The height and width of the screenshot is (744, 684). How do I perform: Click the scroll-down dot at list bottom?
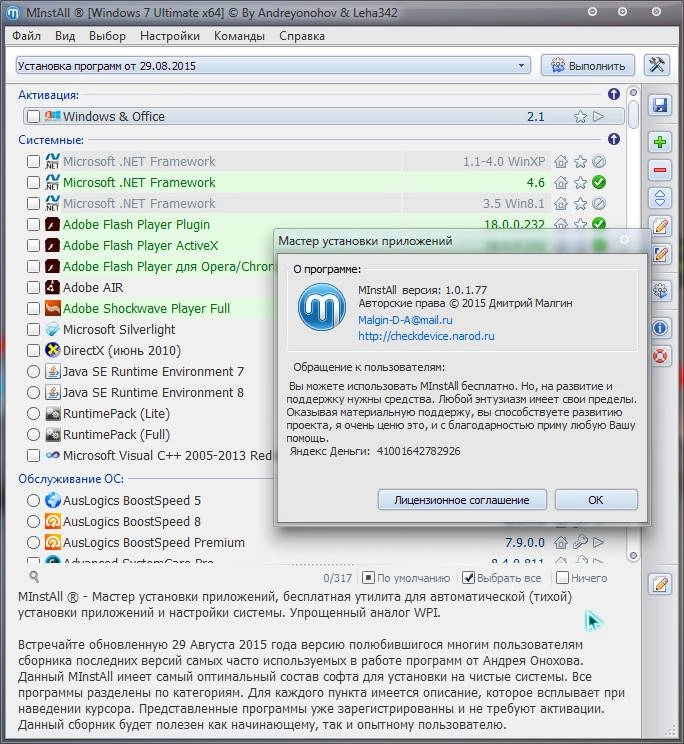(x=633, y=555)
